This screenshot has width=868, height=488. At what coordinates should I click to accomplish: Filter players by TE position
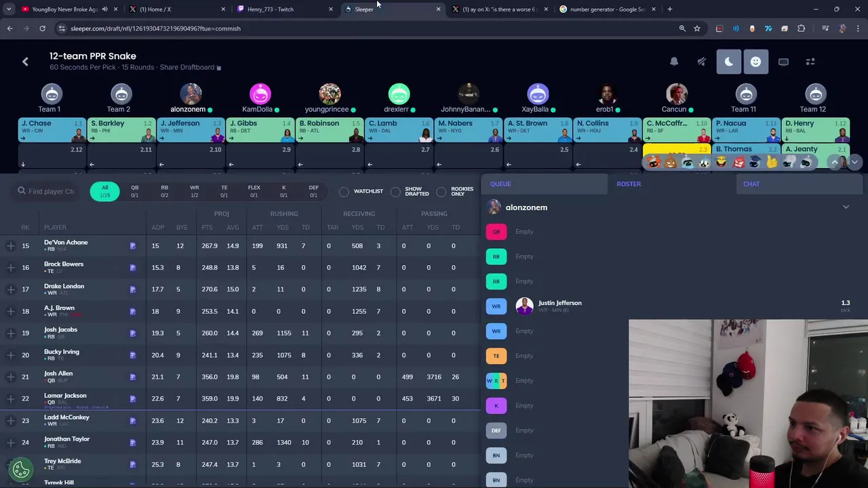click(224, 191)
